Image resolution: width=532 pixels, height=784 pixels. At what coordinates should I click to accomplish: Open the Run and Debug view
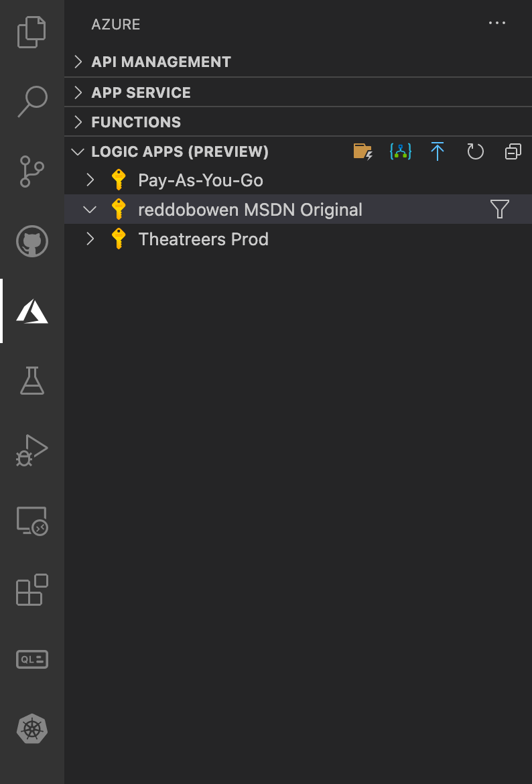(x=31, y=450)
